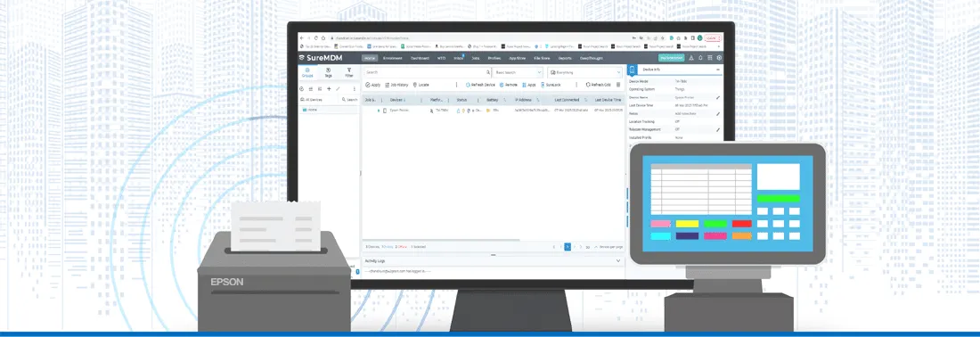Open the notifications bell icon

coord(700,58)
